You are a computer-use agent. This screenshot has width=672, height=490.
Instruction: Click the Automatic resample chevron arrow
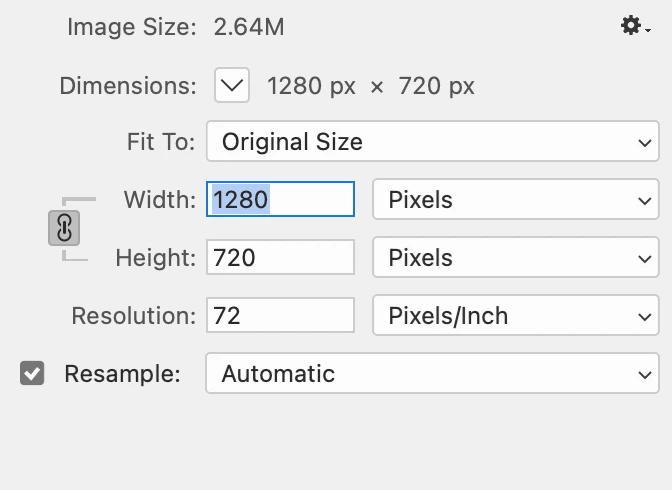[645, 375]
